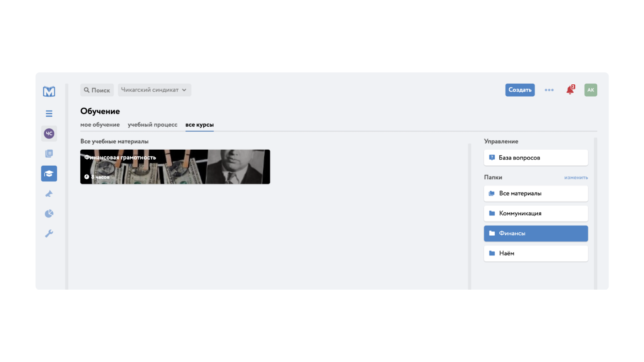Viewport: 644px width, 362px height.
Task: Open the wrench settings icon
Action: (x=49, y=234)
